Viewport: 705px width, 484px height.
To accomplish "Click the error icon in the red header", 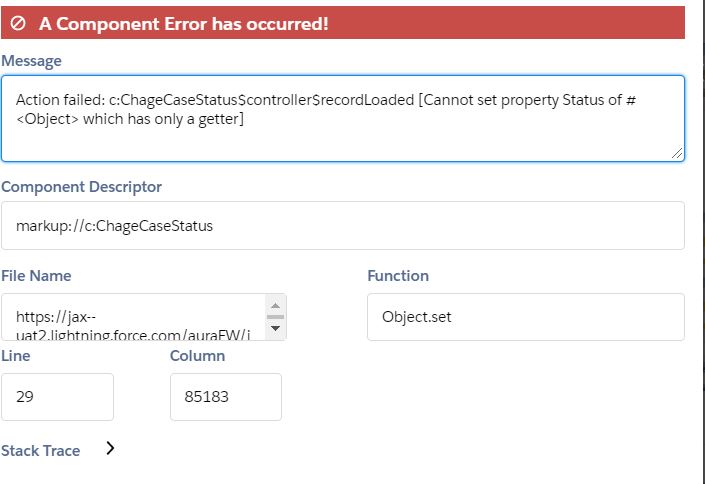I will (18, 23).
